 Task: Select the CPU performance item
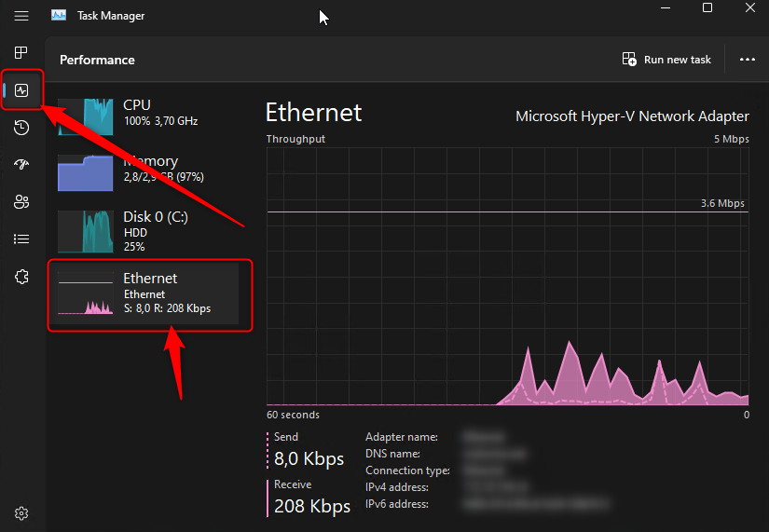pyautogui.click(x=148, y=116)
